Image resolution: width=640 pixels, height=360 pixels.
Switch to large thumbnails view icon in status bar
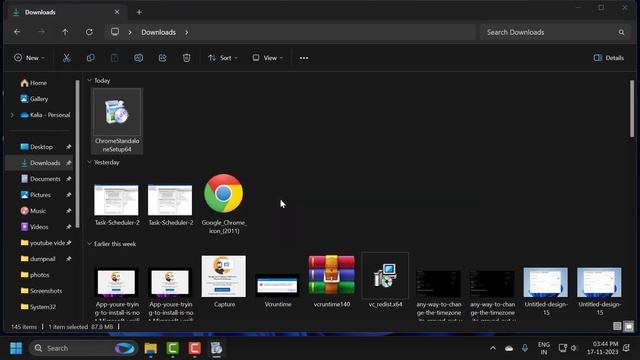(629, 326)
